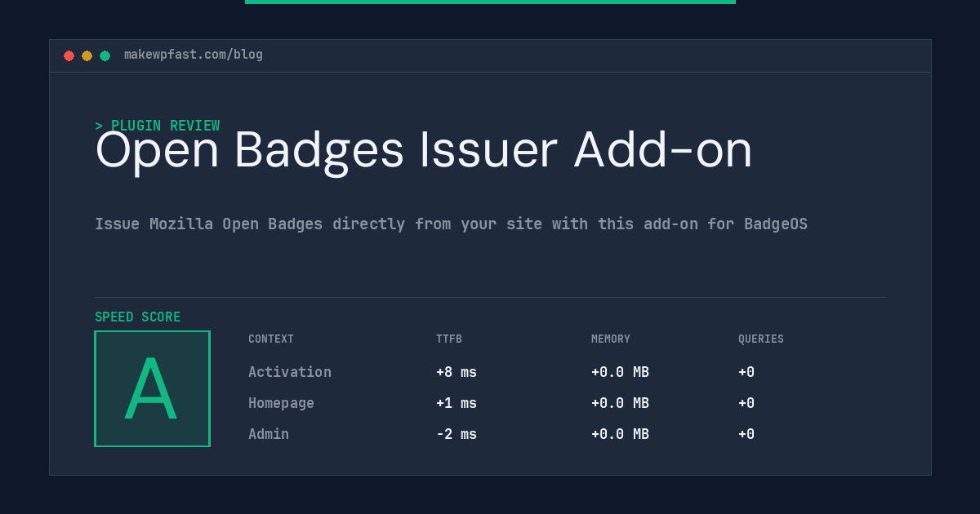Select the Admin row label

point(269,434)
